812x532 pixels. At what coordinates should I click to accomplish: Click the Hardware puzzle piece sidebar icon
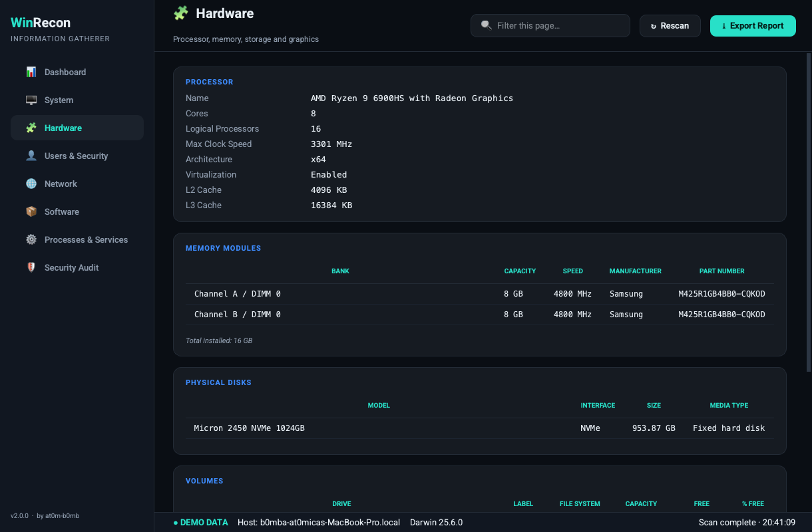point(31,128)
